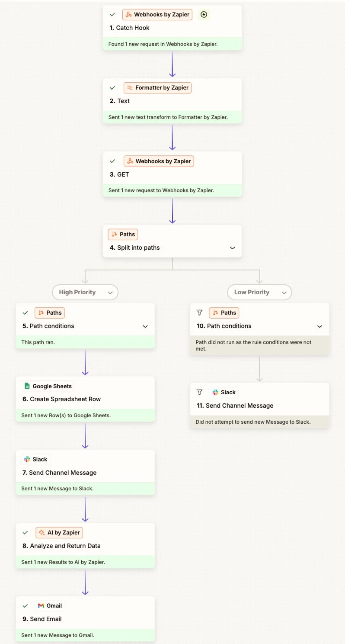Click the lightning bolt icon on Catch Hook
The height and width of the screenshot is (644, 345).
[x=204, y=14]
